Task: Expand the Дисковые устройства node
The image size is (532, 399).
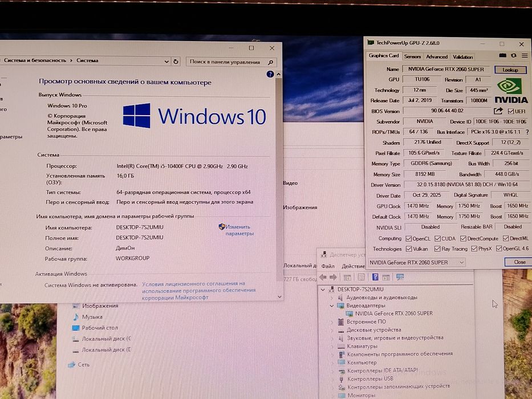Action: click(332, 330)
